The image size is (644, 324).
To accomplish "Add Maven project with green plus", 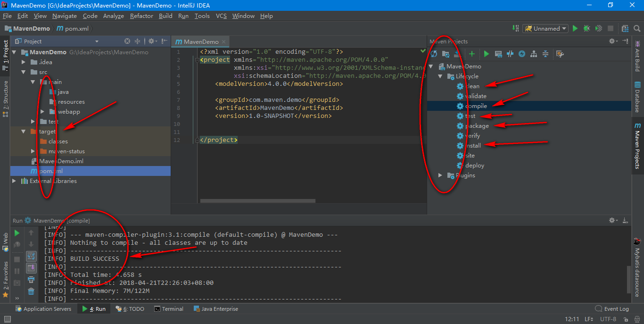I will (471, 54).
